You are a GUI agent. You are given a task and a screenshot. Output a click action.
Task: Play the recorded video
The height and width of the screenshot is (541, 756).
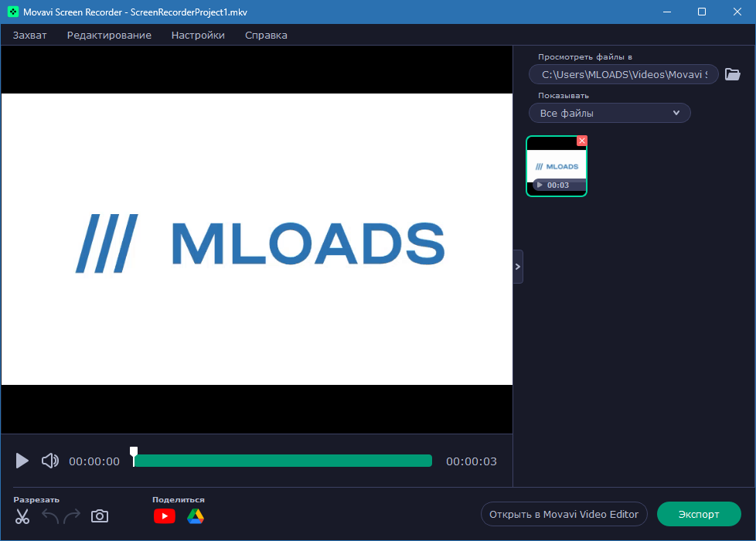(22, 461)
